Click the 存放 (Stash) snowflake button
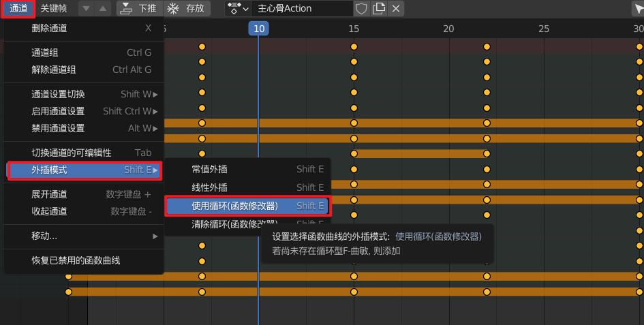Viewport: 644px width, 325px height. pos(187,9)
